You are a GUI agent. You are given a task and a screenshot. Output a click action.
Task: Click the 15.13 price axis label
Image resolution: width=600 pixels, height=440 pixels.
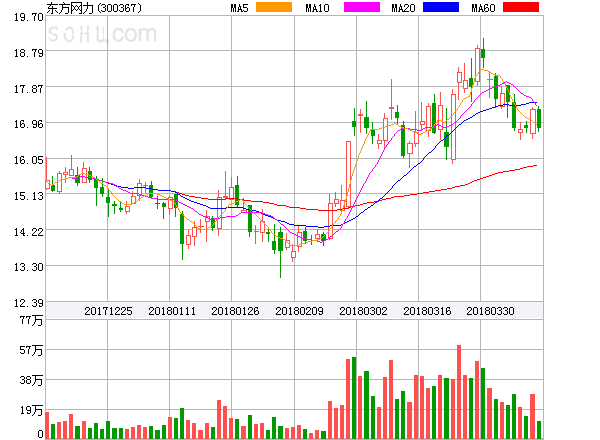29,196
